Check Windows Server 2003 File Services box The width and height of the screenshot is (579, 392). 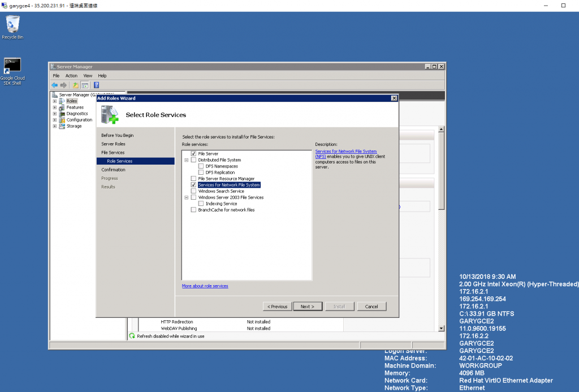coord(193,197)
